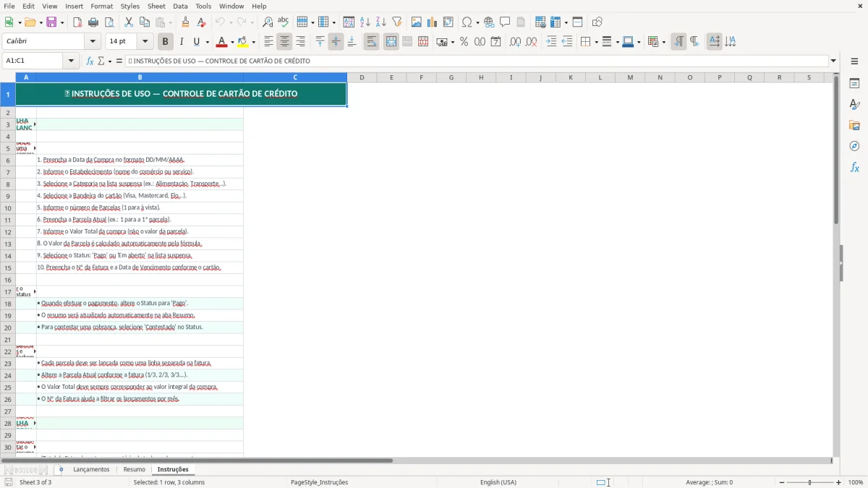Image resolution: width=868 pixels, height=488 pixels.
Task: Open the borders dropdown arrow
Action: tap(595, 42)
